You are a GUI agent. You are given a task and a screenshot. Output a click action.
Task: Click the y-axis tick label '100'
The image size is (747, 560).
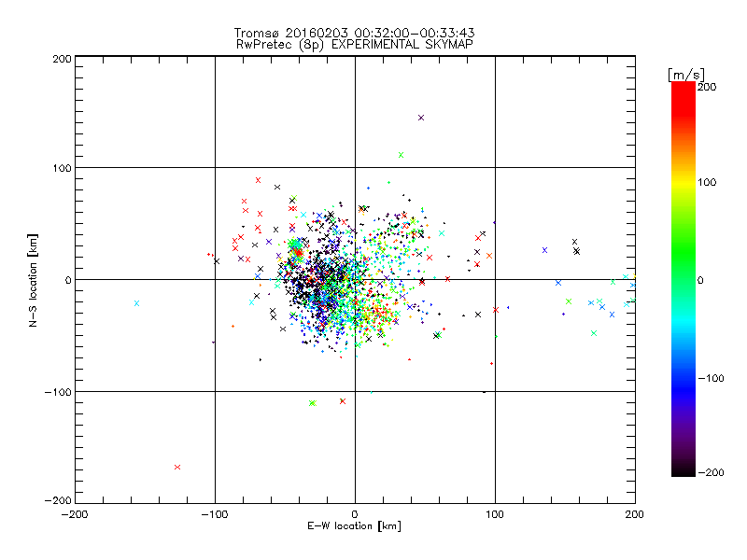click(62, 169)
